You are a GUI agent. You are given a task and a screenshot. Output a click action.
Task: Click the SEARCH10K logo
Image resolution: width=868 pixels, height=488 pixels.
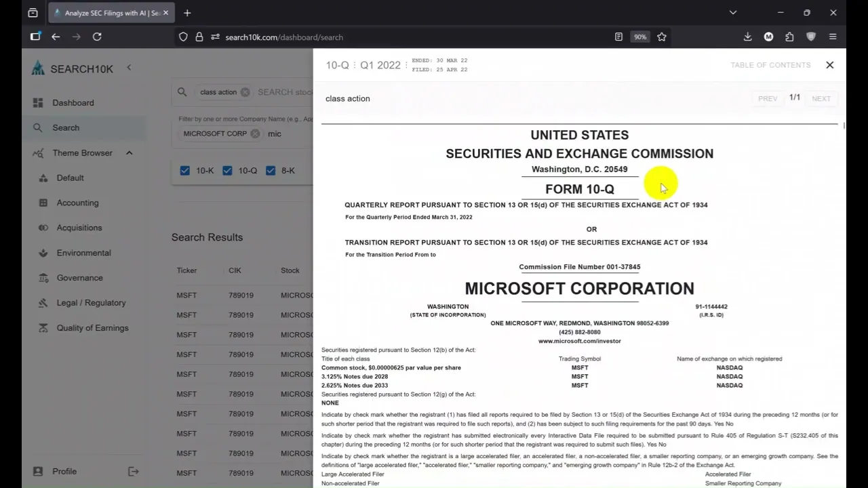point(73,68)
